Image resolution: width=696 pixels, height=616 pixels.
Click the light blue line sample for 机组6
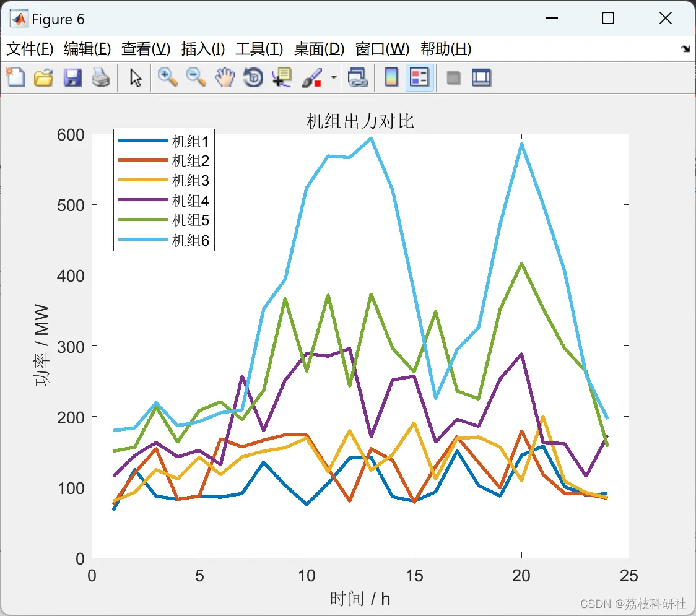coord(143,239)
